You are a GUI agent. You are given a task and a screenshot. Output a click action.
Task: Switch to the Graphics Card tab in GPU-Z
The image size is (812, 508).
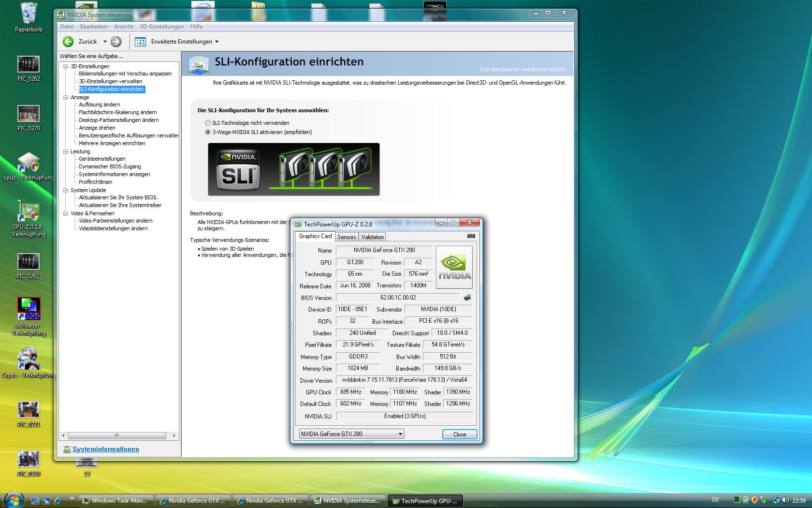[315, 236]
